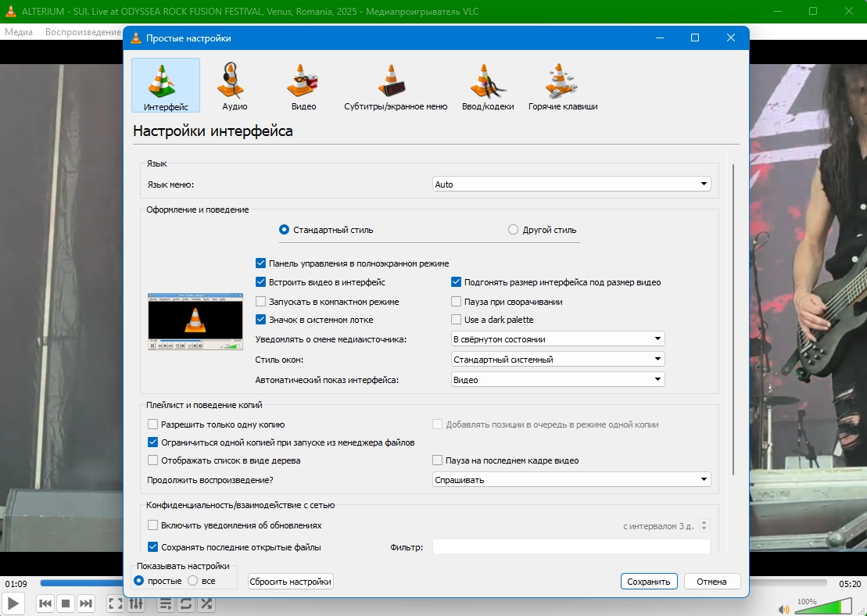
Task: Select the все settings radio button
Action: tap(193, 581)
